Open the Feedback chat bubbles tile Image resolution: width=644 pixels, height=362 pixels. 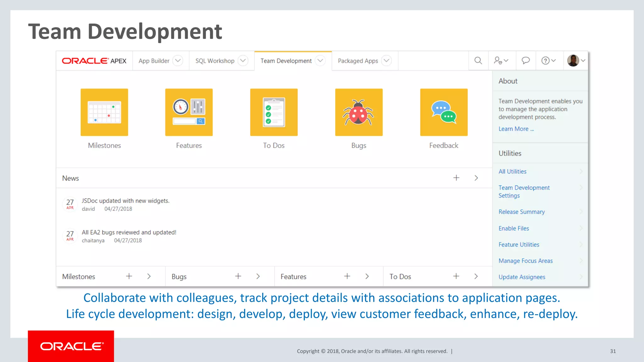(x=444, y=112)
